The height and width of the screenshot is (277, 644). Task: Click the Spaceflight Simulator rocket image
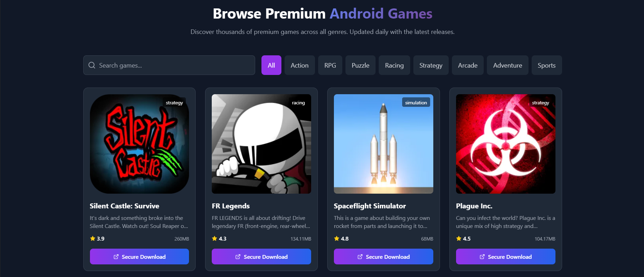383,144
